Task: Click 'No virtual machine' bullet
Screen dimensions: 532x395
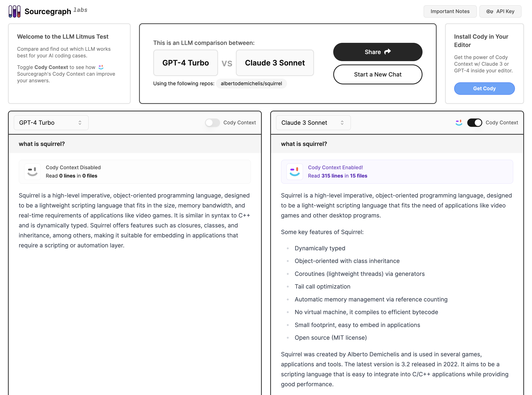Action: coord(366,312)
